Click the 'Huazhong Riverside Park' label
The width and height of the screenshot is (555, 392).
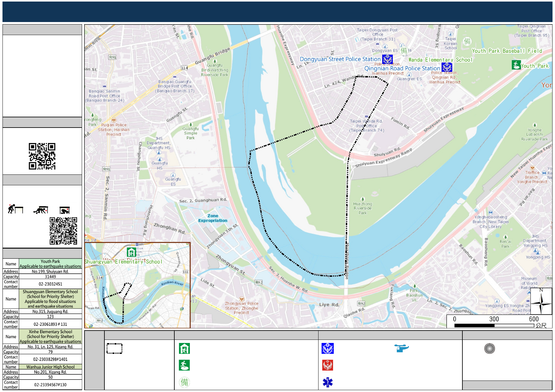[363, 208]
